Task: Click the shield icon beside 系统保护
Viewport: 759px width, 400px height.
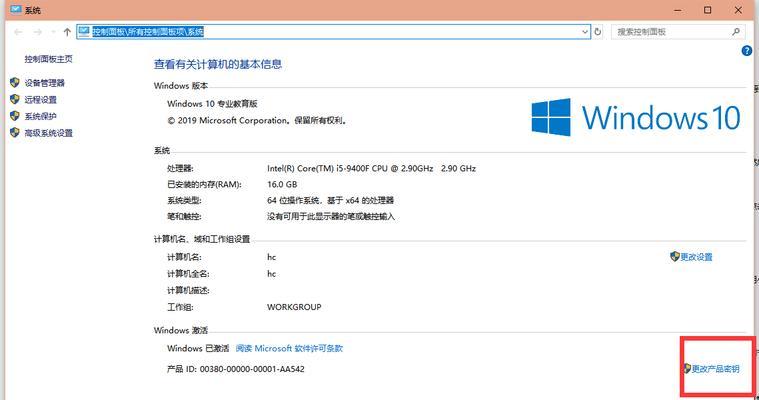Action: coord(15,116)
